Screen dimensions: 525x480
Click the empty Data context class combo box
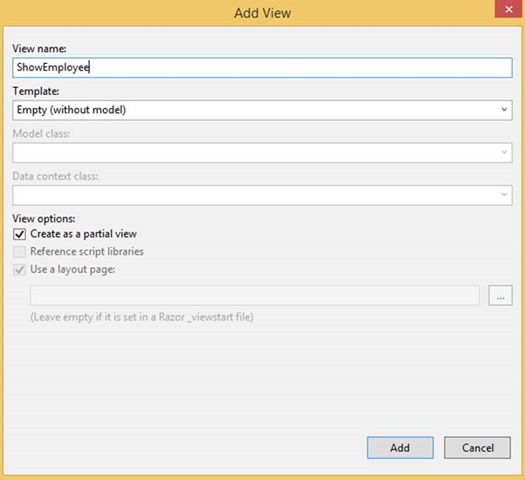[x=262, y=195]
